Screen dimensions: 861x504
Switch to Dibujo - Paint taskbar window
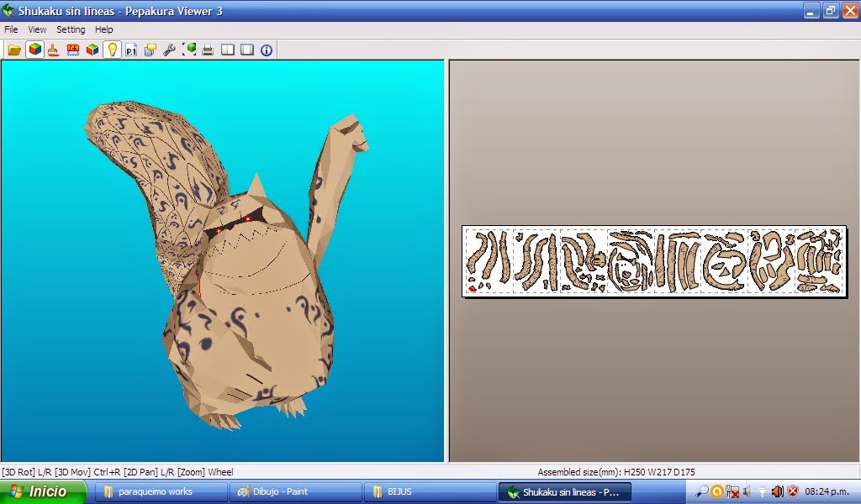click(294, 492)
